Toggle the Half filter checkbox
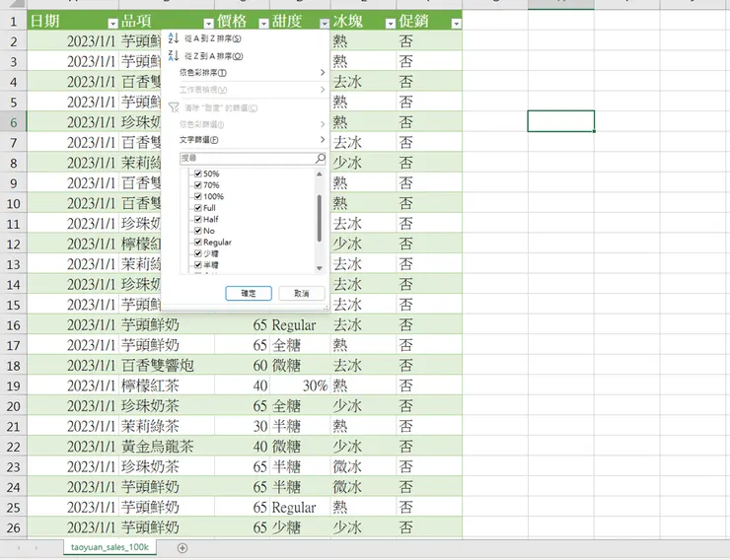 198,219
